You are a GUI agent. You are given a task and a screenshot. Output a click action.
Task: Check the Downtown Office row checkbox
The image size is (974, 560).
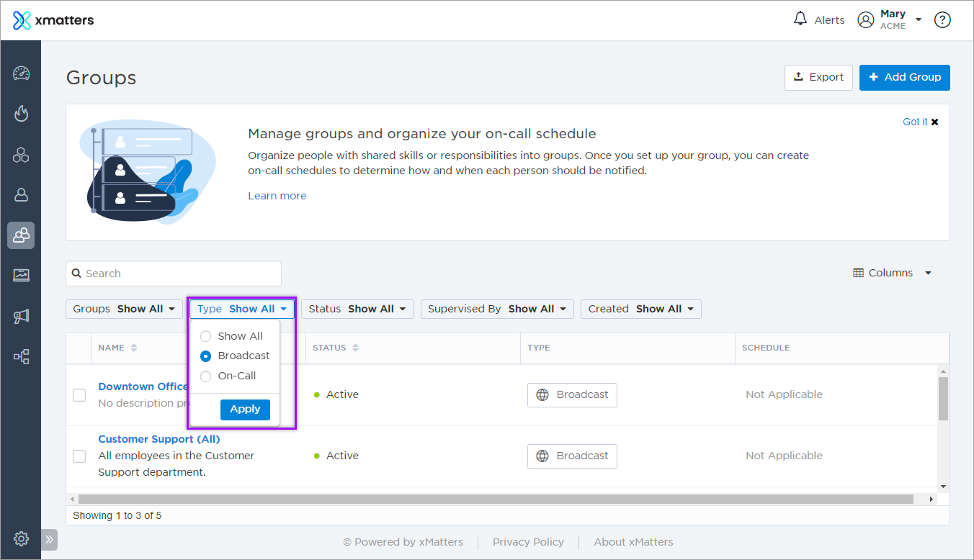pyautogui.click(x=79, y=394)
